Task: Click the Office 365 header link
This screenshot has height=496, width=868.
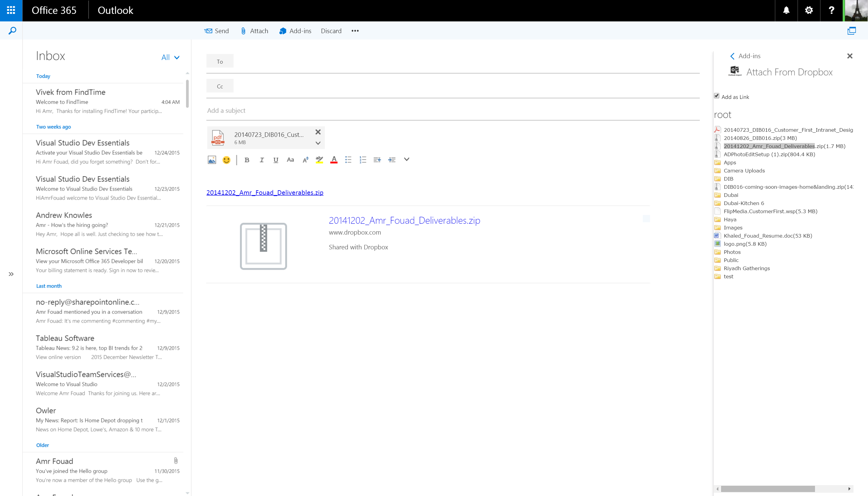Action: tap(54, 10)
